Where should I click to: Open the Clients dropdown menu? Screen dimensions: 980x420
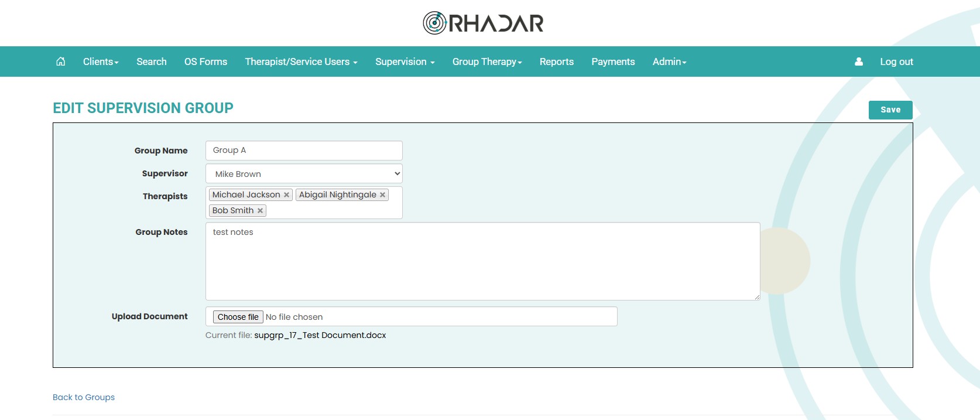click(101, 62)
